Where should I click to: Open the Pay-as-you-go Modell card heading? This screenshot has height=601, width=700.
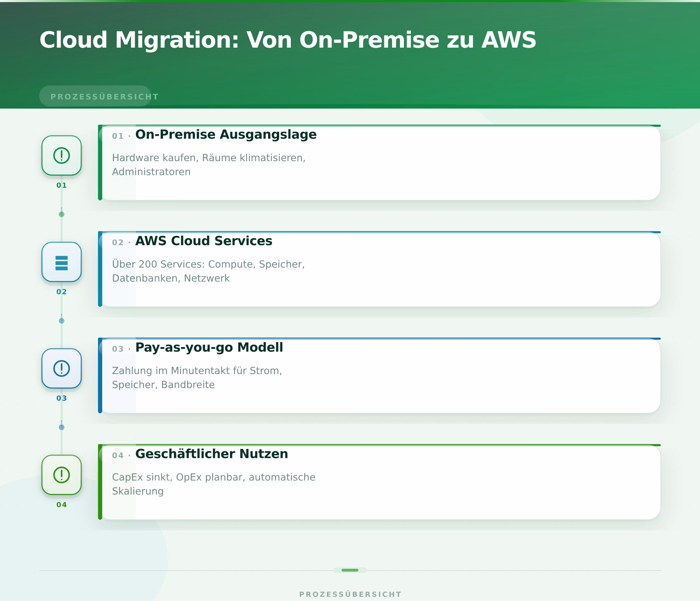[209, 347]
